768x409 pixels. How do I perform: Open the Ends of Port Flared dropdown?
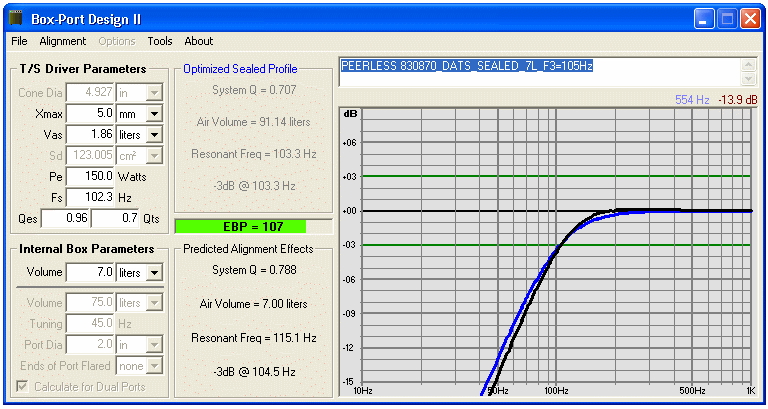coord(154,366)
